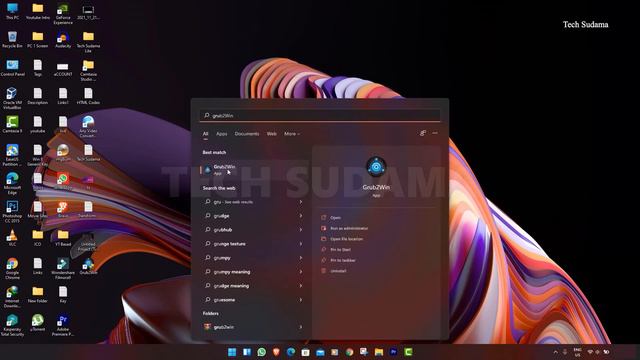Image resolution: width=640 pixels, height=360 pixels.
Task: Expand the arrow beside 'grudge meaning'
Action: (301, 286)
